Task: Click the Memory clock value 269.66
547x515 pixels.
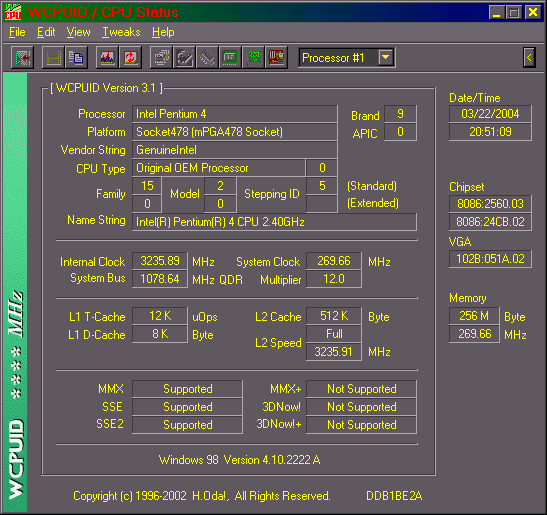Action: click(474, 334)
